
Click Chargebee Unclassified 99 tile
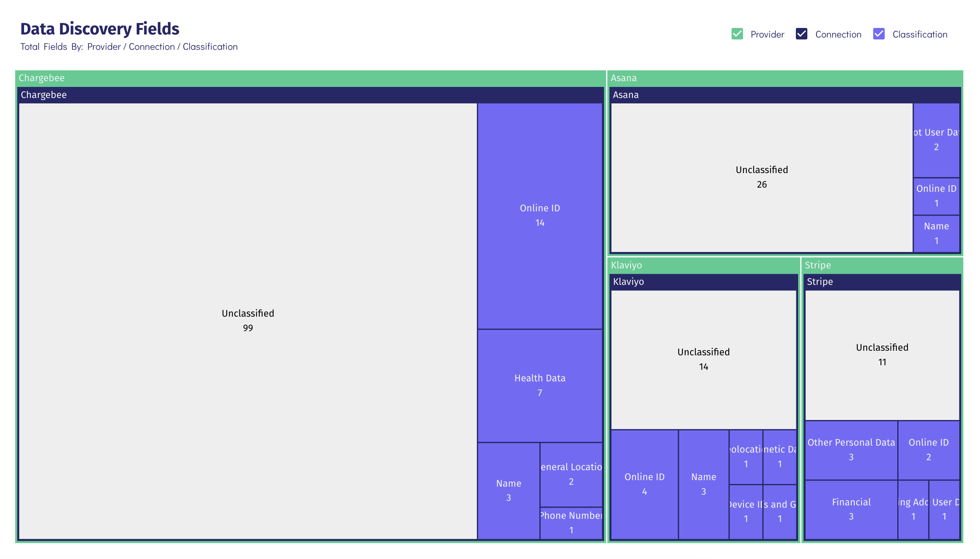tap(248, 320)
